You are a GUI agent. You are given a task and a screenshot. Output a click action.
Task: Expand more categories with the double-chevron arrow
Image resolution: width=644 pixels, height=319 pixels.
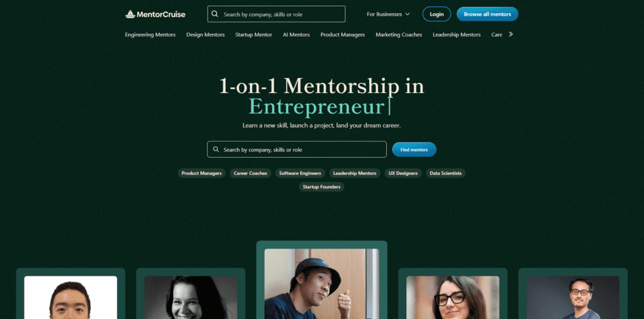[511, 35]
